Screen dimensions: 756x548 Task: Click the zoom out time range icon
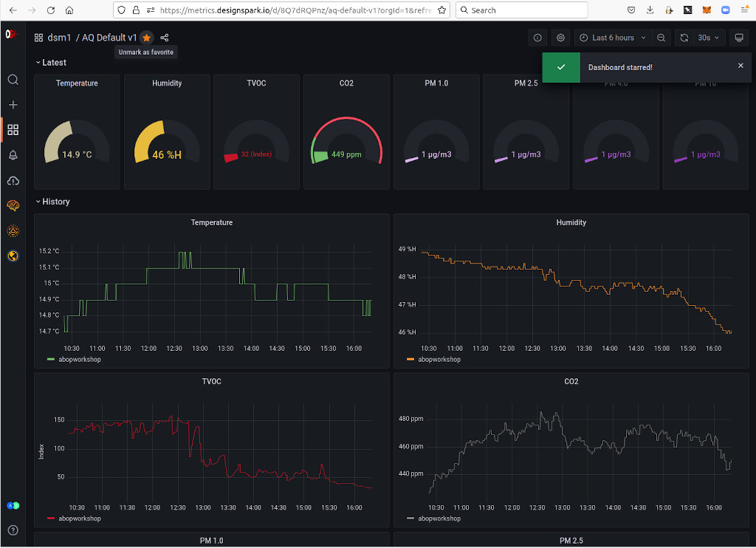661,38
